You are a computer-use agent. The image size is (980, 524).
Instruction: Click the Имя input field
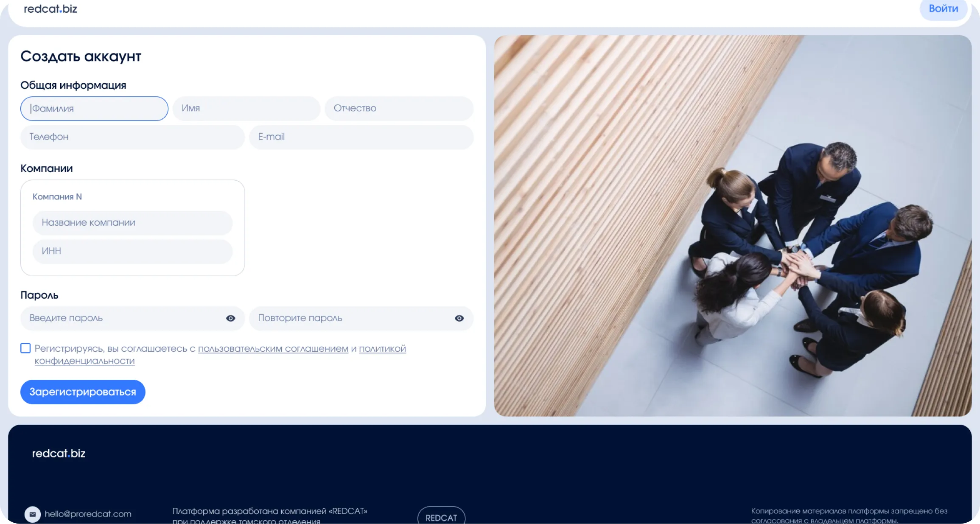246,109
